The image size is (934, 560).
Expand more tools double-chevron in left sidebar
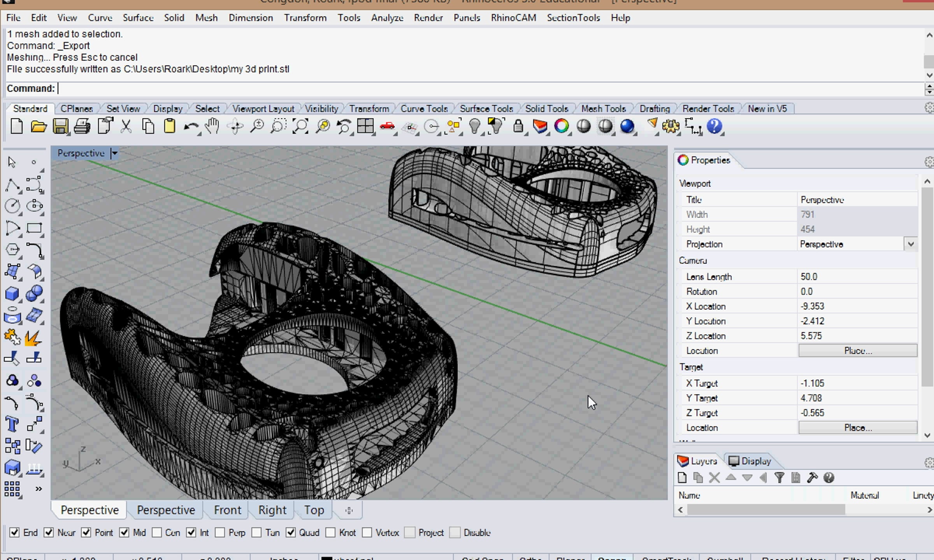click(39, 489)
